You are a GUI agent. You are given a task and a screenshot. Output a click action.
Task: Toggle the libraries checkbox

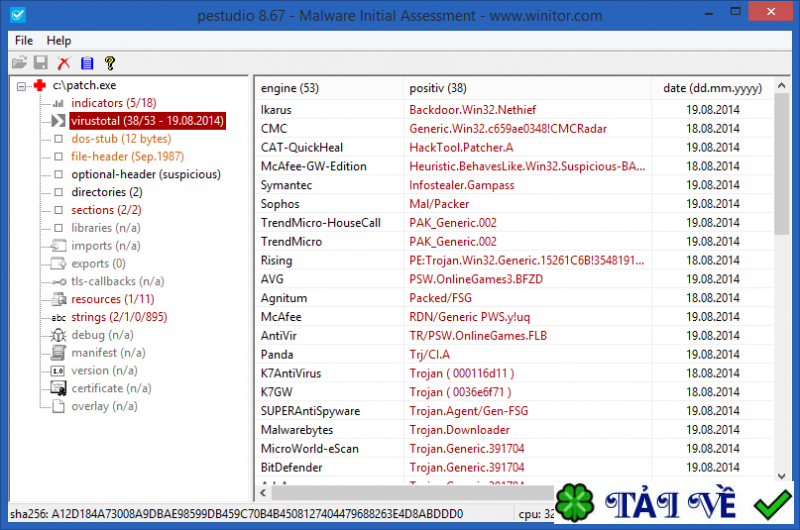(59, 228)
